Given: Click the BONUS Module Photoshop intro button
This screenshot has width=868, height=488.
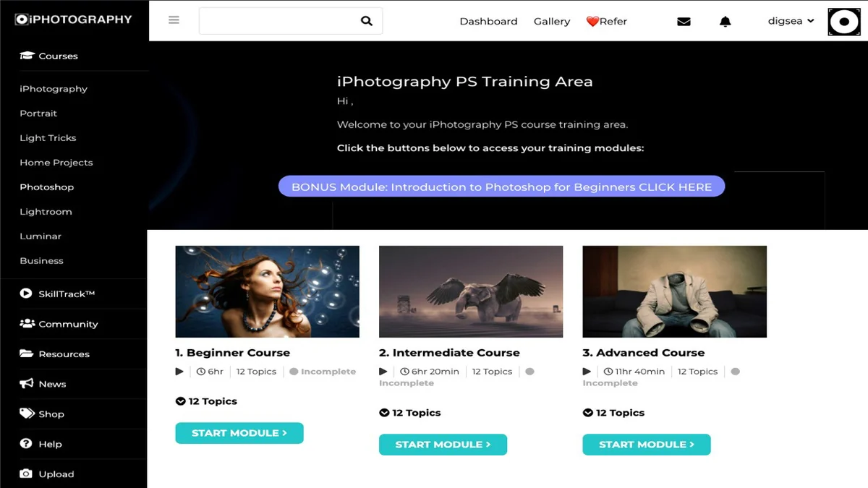Looking at the screenshot, I should click(x=501, y=187).
